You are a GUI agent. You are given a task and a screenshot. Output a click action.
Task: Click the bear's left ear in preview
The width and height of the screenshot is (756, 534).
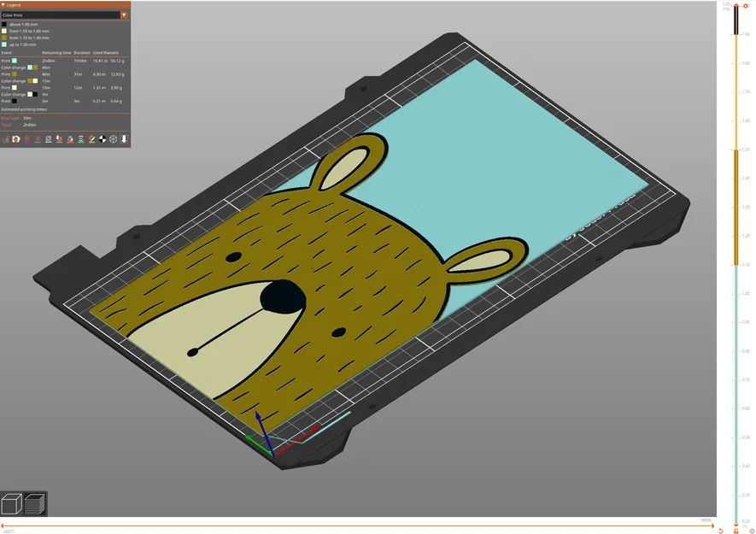pyautogui.click(x=349, y=163)
